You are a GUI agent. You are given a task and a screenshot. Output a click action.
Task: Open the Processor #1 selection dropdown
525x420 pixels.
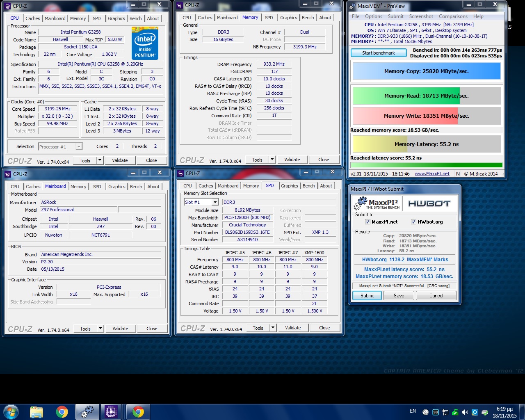(x=79, y=147)
